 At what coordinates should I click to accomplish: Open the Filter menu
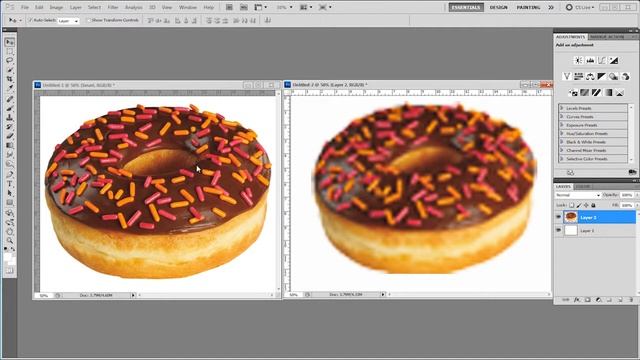point(113,7)
